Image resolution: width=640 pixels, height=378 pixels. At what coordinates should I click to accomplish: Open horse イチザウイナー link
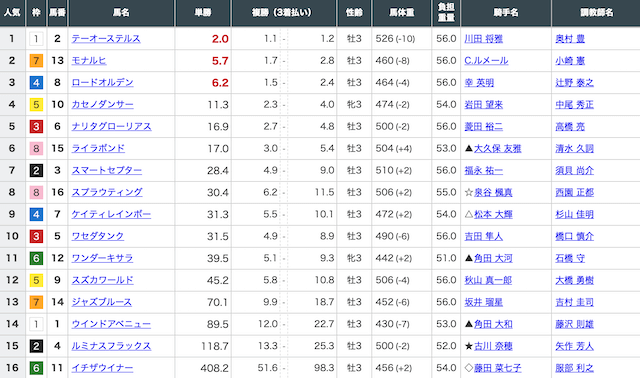pos(102,368)
